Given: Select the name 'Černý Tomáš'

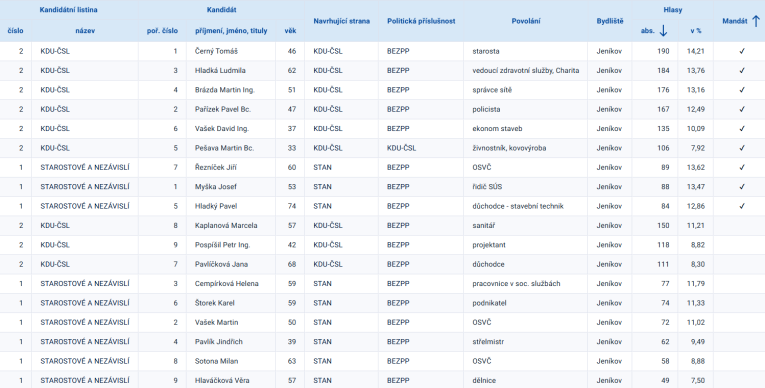Looking at the screenshot, I should click(x=216, y=51).
